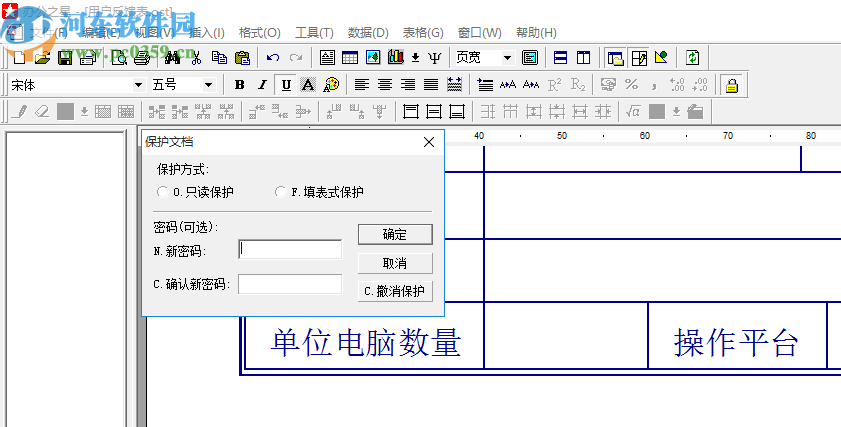
Task: Insert a special symbol with the Ψ icon
Action: coord(434,57)
